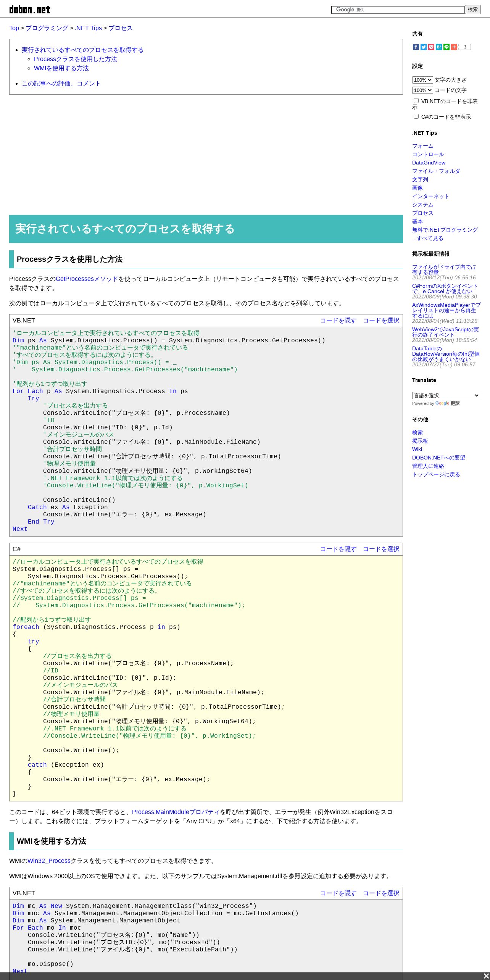Click the Powered by Google 翻訳 logo
Screen dimensions: 490x980
(x=447, y=403)
